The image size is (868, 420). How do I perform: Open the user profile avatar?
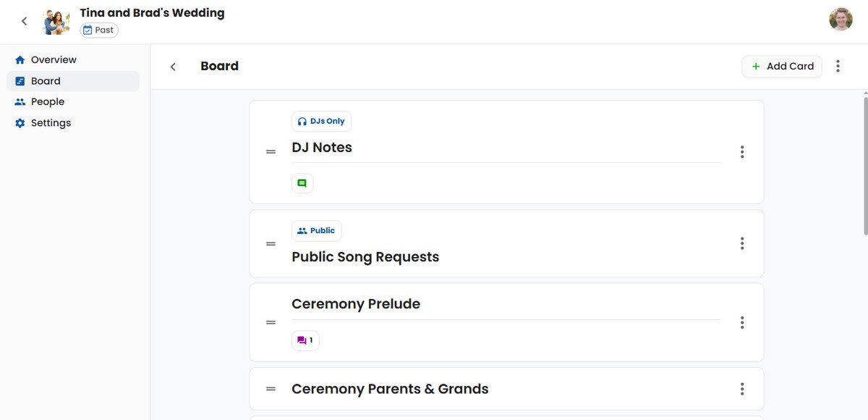[841, 20]
